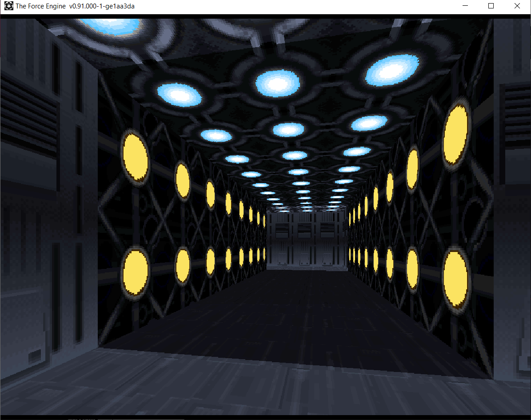This screenshot has width=531, height=420.
Task: Click the title text 'The Force Engine v0.91.000-1-ge1aa3da'
Action: pos(75,6)
